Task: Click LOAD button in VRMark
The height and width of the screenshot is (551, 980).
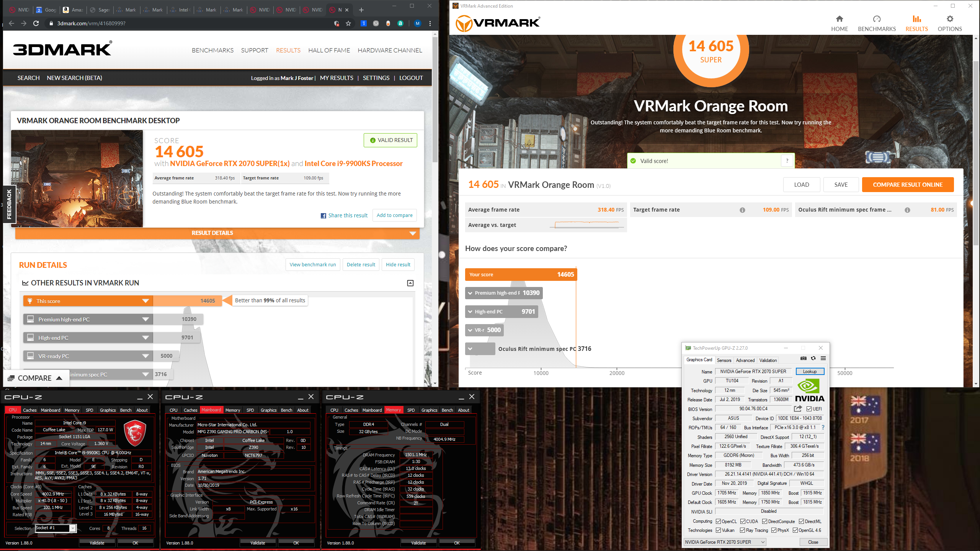Action: 801,185
